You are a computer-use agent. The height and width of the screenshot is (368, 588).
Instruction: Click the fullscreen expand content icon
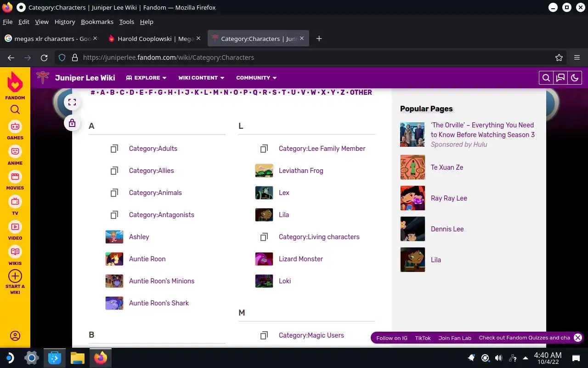tap(72, 102)
